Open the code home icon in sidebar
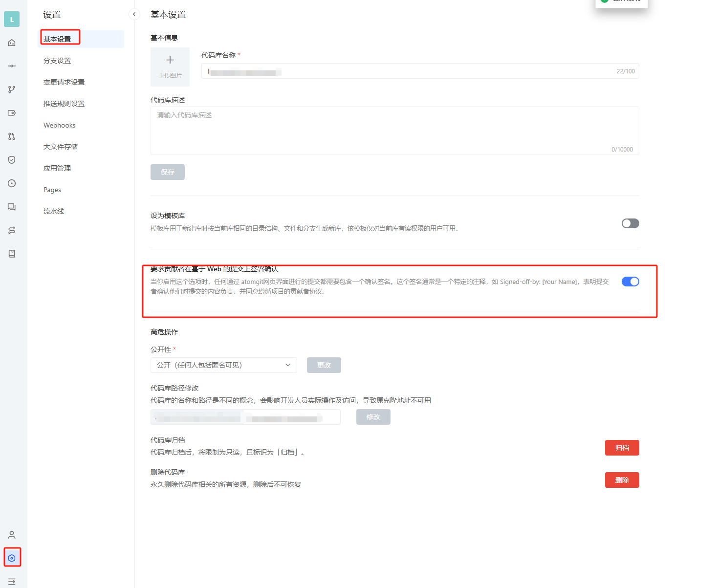 tap(12, 43)
